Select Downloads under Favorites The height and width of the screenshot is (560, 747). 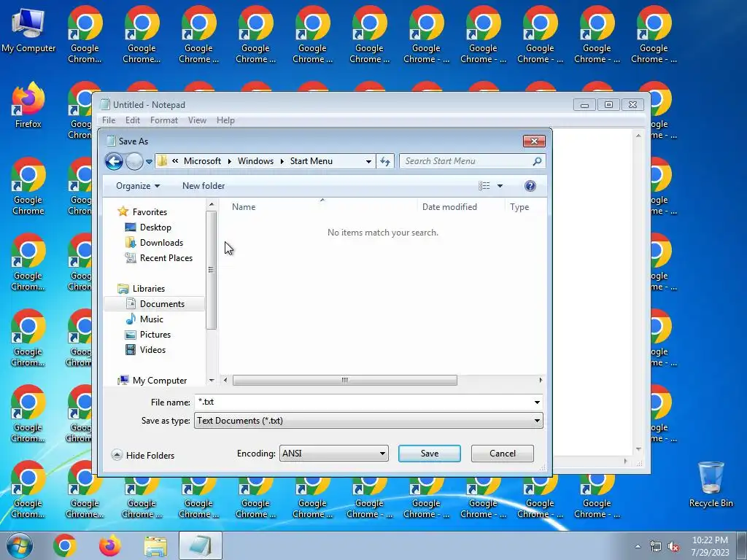[161, 242]
